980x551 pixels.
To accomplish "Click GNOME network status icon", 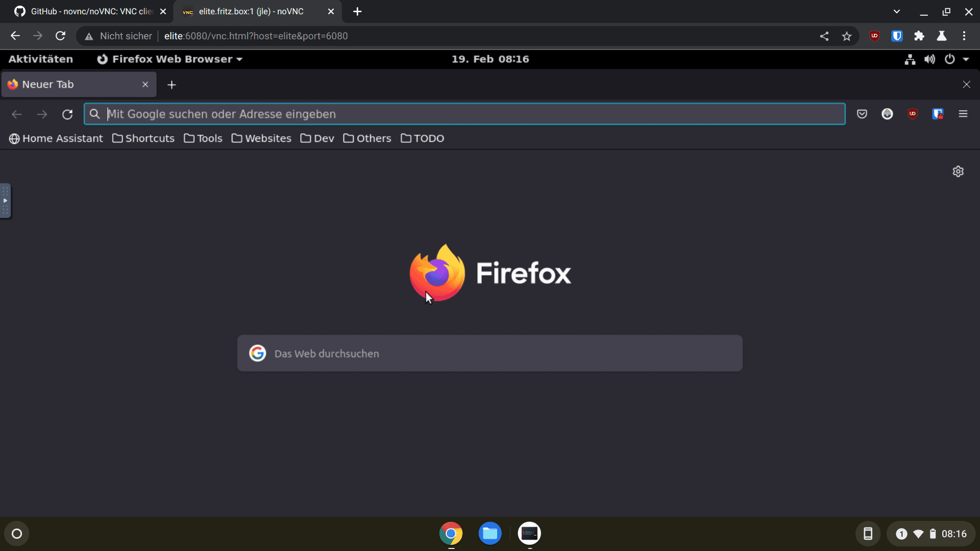I will pyautogui.click(x=910, y=59).
